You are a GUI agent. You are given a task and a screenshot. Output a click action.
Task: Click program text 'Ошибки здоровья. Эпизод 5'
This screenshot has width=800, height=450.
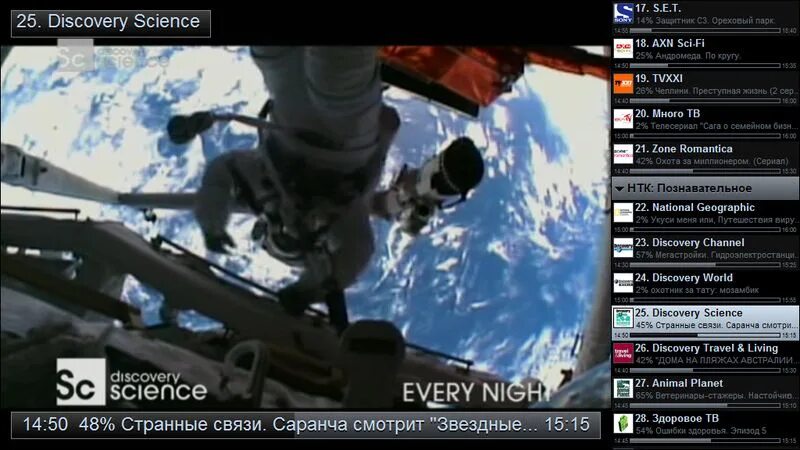pyautogui.click(x=711, y=431)
